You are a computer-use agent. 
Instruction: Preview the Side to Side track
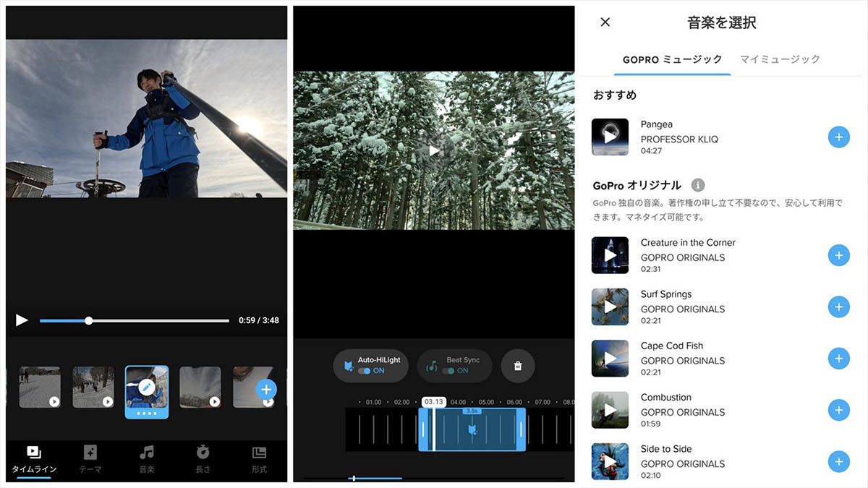coord(610,461)
